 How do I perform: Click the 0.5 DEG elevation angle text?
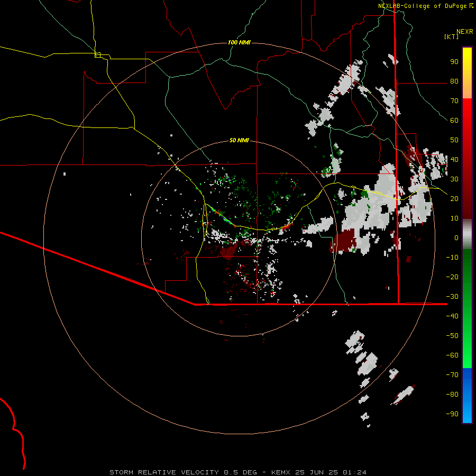tap(241, 472)
